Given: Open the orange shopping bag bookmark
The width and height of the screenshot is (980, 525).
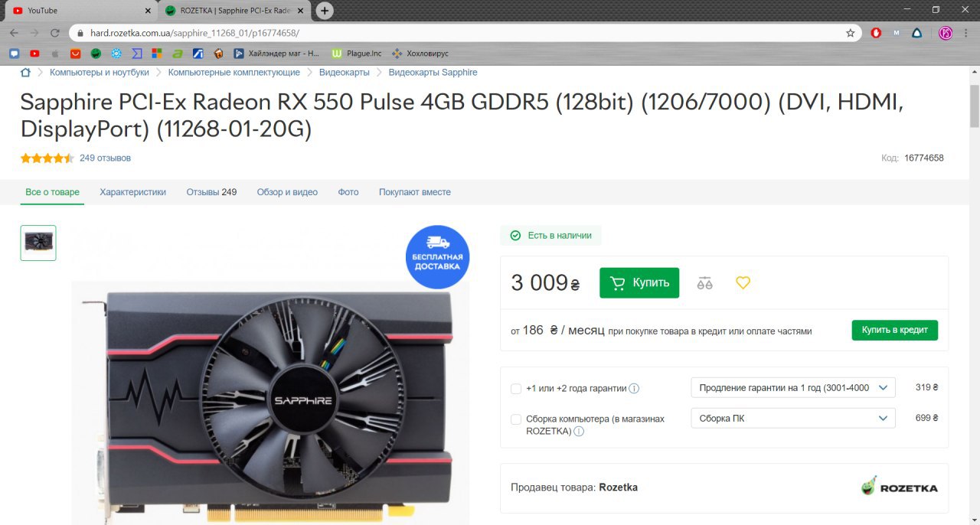Looking at the screenshot, I should [x=75, y=54].
